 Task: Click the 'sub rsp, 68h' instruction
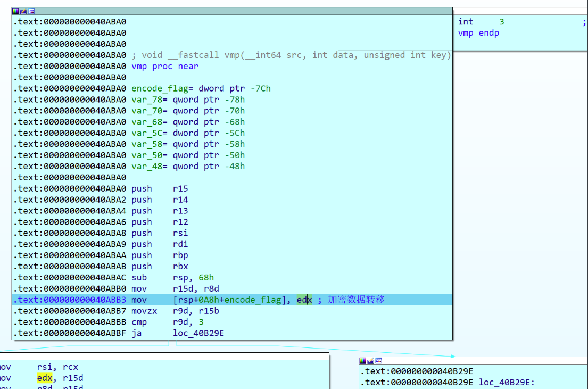point(172,278)
